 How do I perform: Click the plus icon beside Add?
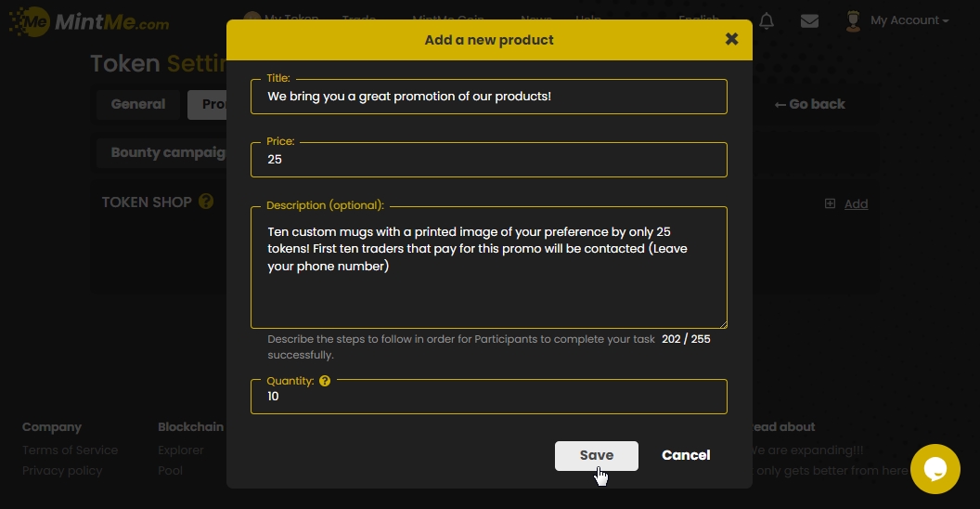(x=831, y=204)
